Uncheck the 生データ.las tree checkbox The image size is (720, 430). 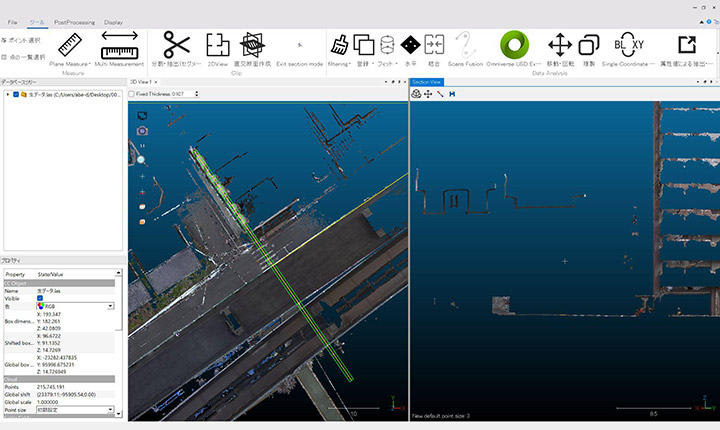(16, 94)
